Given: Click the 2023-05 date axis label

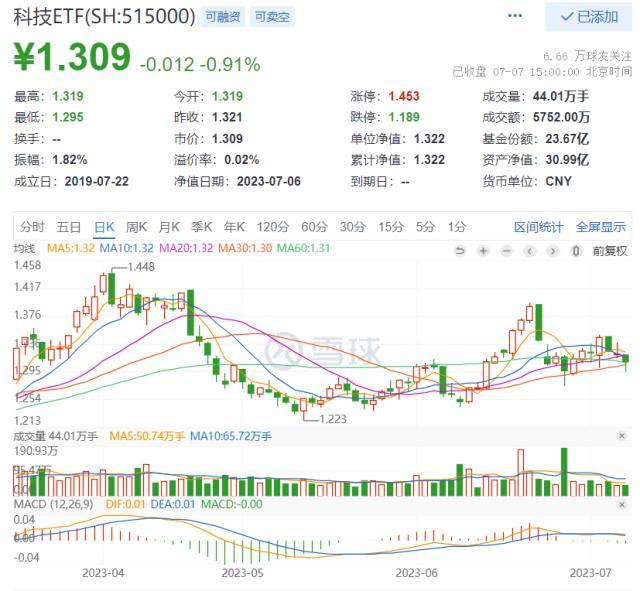Looking at the screenshot, I should [242, 573].
